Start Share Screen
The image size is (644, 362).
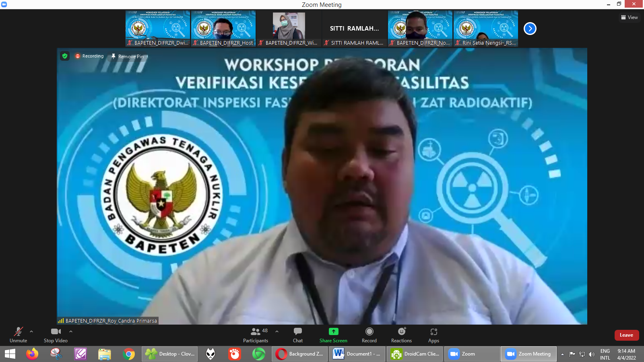tap(333, 335)
